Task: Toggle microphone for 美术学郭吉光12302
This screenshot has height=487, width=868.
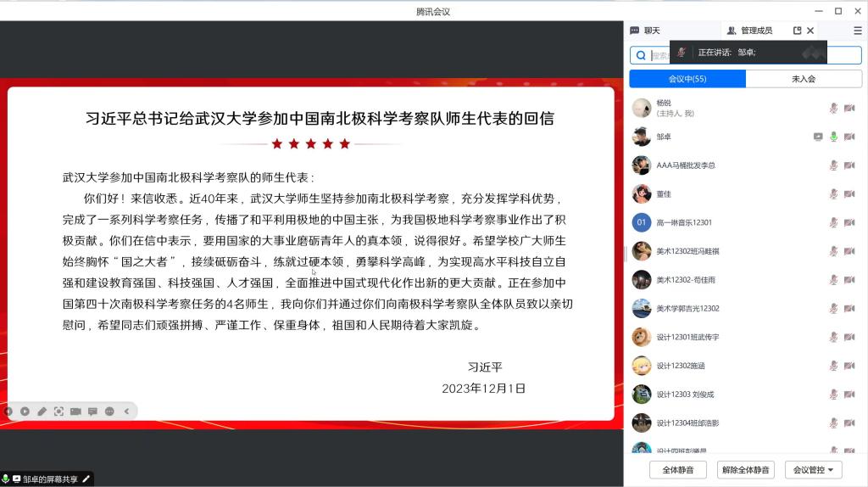Action: click(x=834, y=309)
